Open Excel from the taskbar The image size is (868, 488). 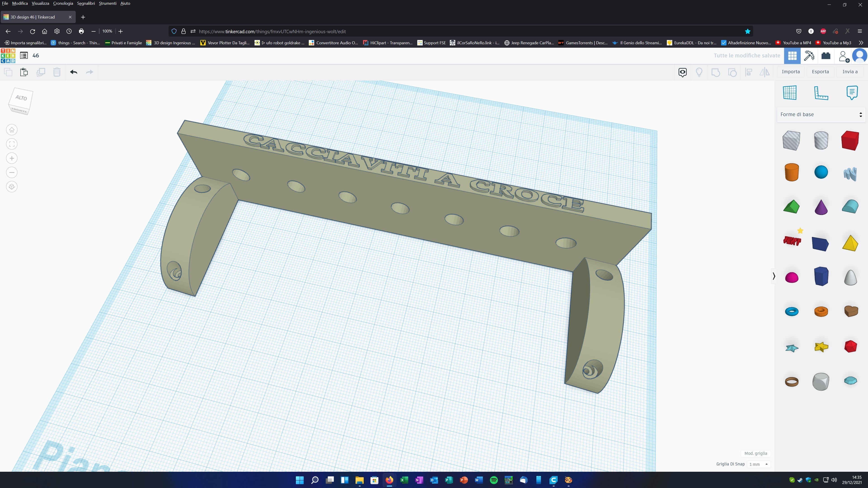(x=404, y=480)
